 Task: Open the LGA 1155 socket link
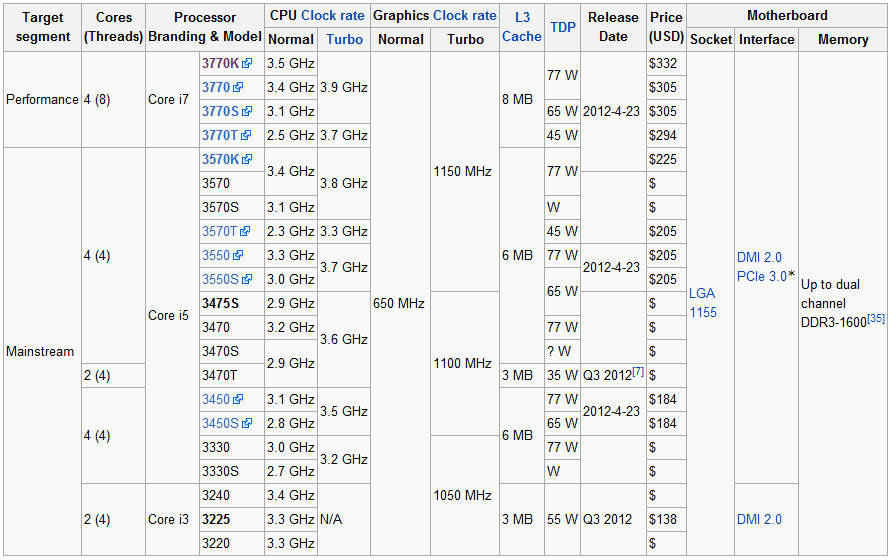pyautogui.click(x=703, y=303)
